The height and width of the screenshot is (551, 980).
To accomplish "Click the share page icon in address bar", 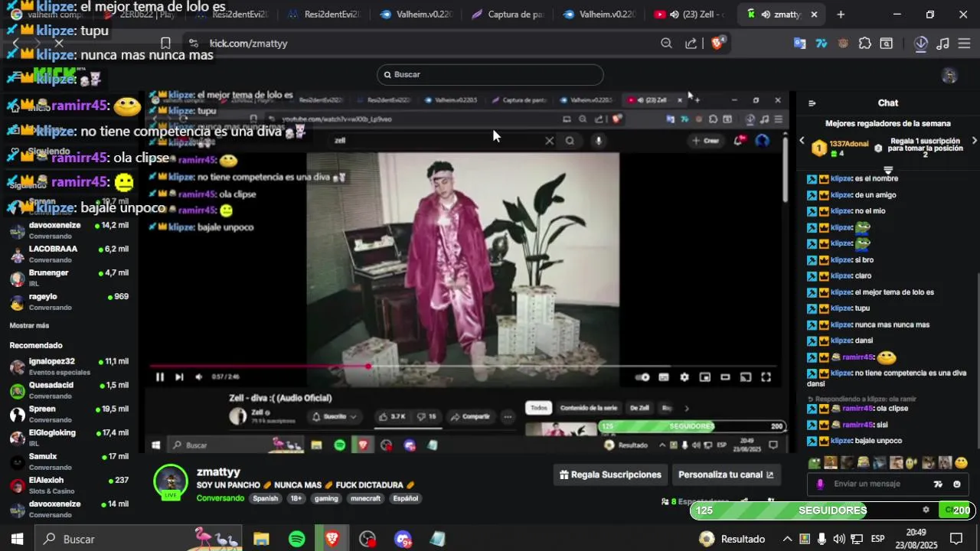I will coord(691,44).
